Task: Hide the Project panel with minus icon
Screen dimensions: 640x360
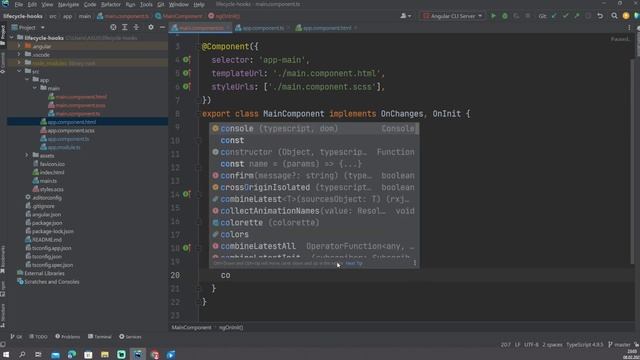Action: pyautogui.click(x=162, y=27)
